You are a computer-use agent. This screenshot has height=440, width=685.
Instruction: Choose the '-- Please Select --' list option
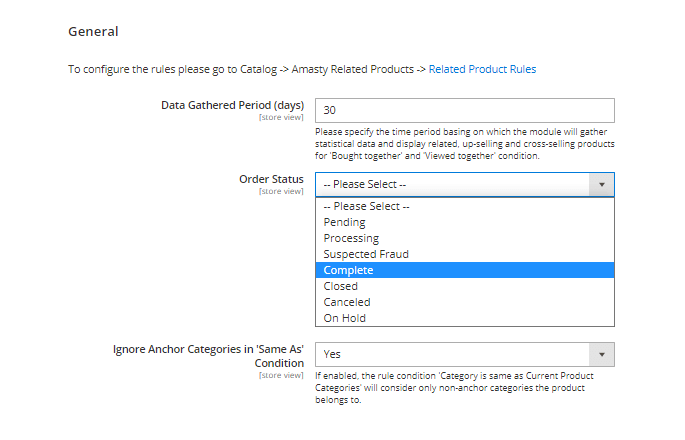pyautogui.click(x=365, y=206)
